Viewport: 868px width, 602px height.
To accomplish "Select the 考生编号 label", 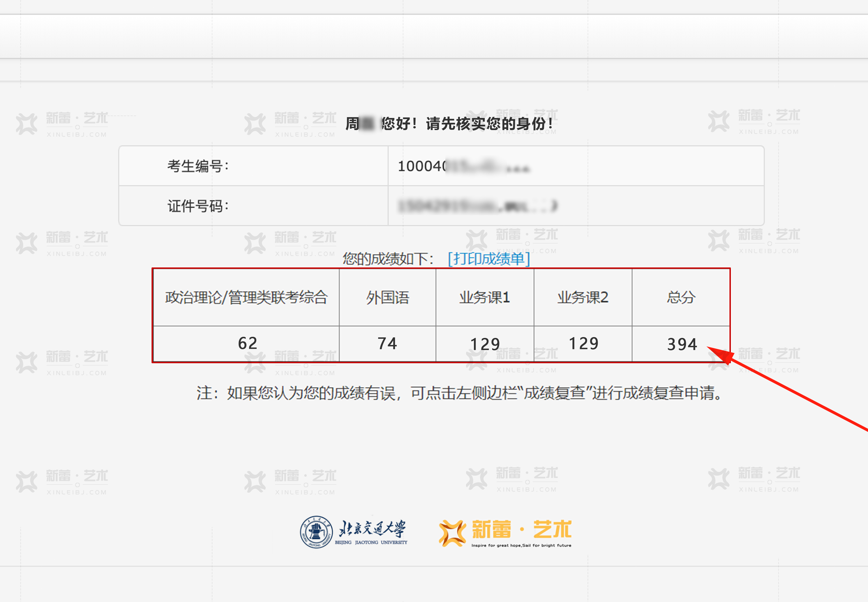I will [x=198, y=166].
